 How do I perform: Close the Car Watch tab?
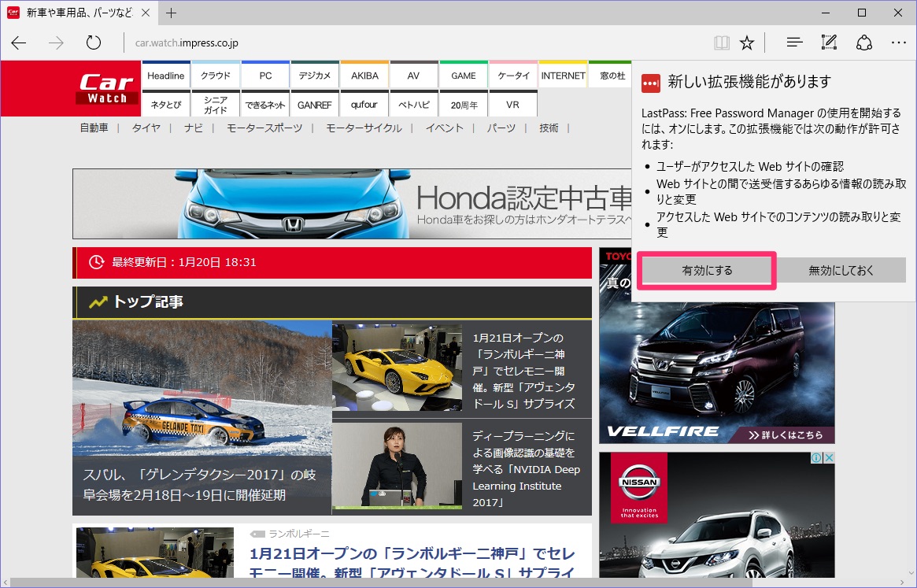point(146,13)
